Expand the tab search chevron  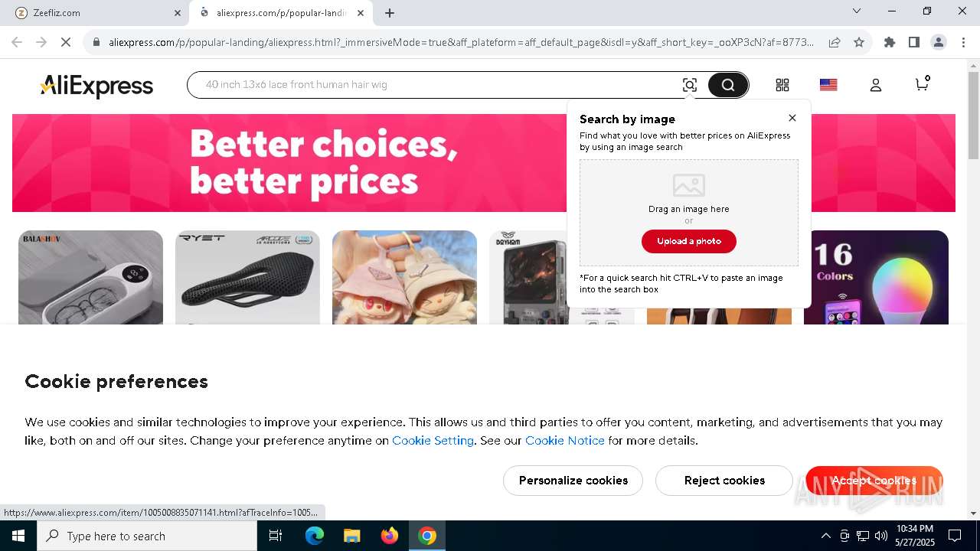[x=857, y=11]
